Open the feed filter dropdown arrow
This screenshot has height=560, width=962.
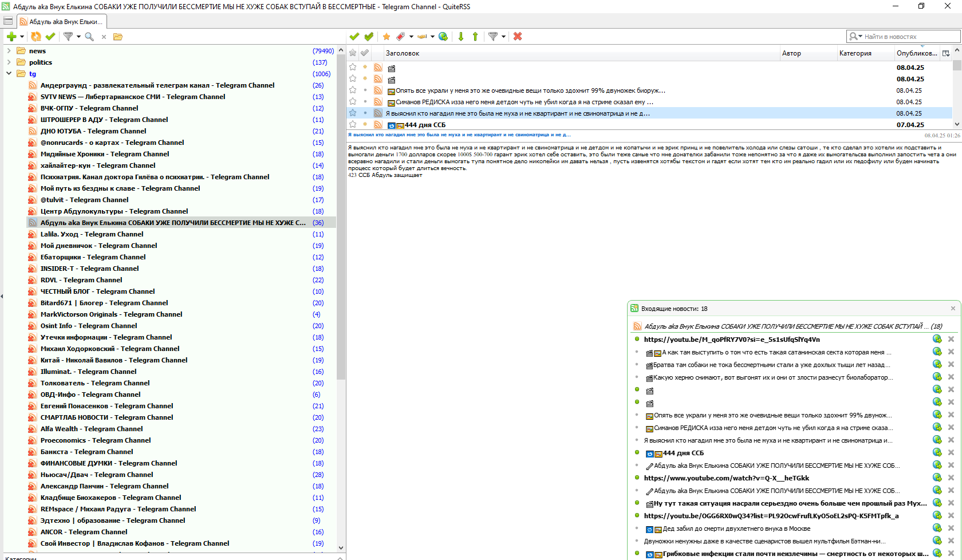click(x=77, y=37)
